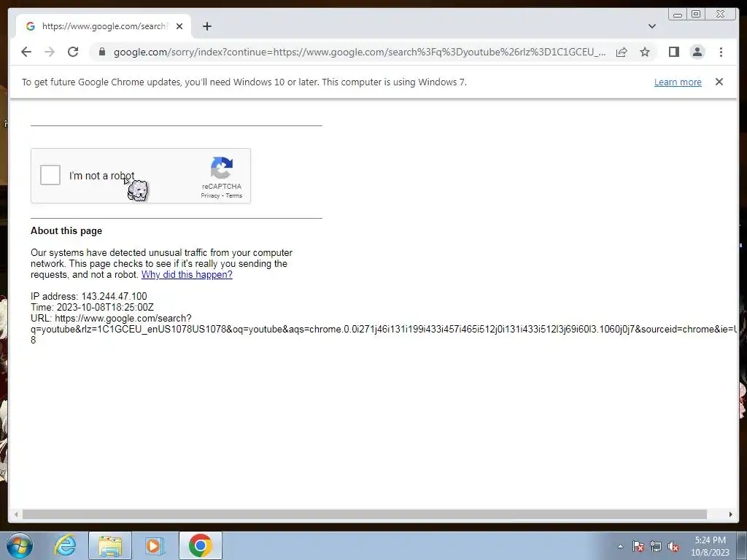Click the forward navigation arrow

(x=50, y=52)
